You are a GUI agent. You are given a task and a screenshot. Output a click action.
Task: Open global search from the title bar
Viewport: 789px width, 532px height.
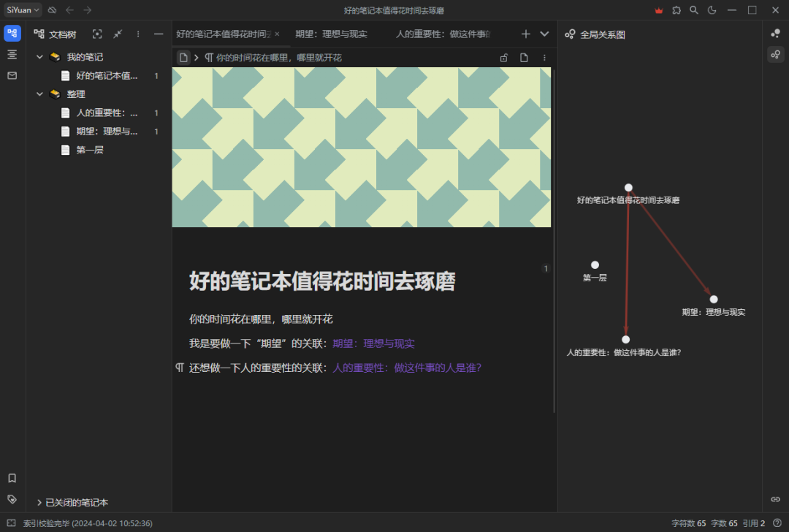tap(693, 9)
